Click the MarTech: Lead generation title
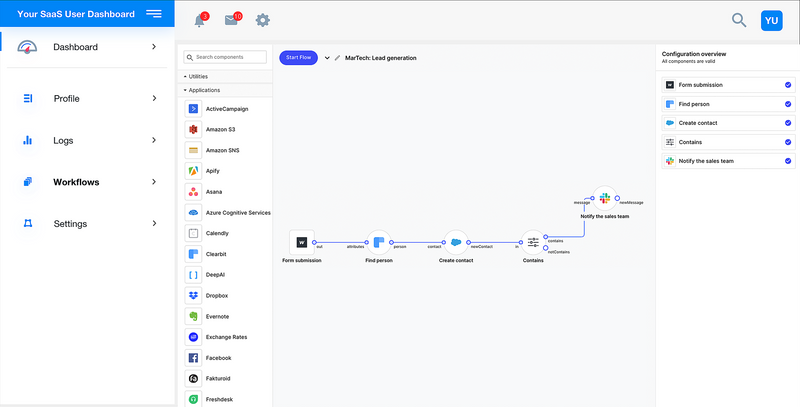Screen dimensions: 800x407 381,58
